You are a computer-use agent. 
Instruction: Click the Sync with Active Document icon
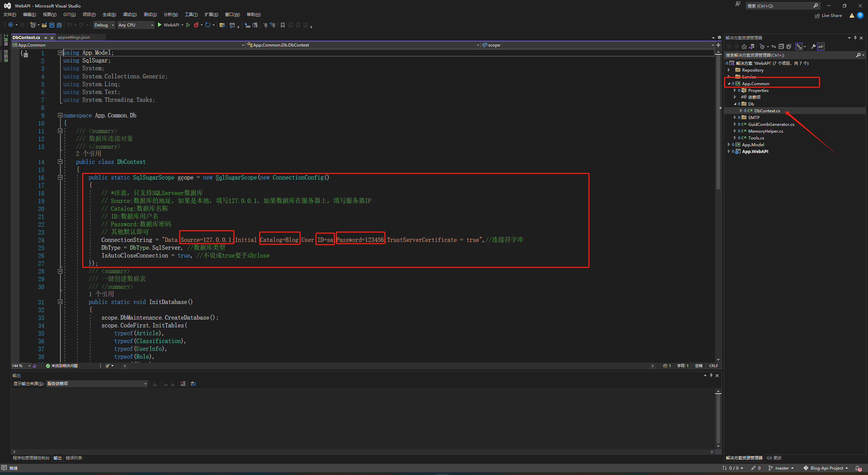(773, 46)
